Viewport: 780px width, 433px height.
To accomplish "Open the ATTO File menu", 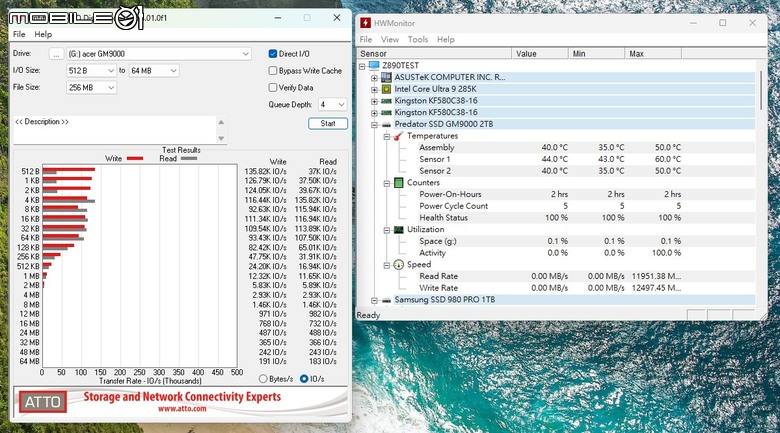I will coord(19,34).
